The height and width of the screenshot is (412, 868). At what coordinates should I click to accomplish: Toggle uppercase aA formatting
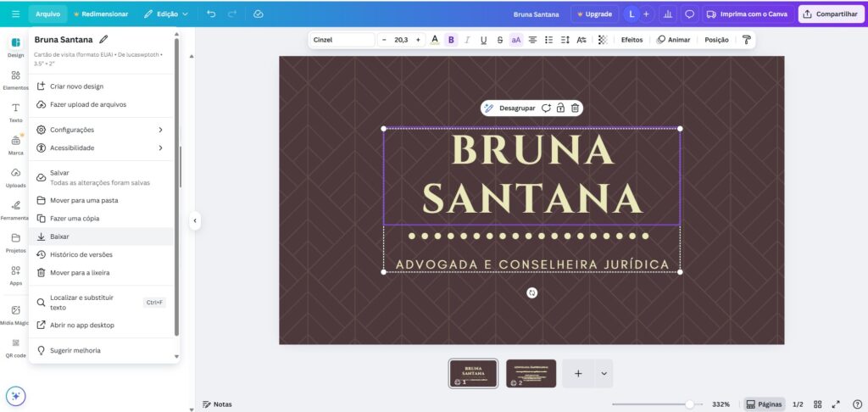(x=516, y=40)
